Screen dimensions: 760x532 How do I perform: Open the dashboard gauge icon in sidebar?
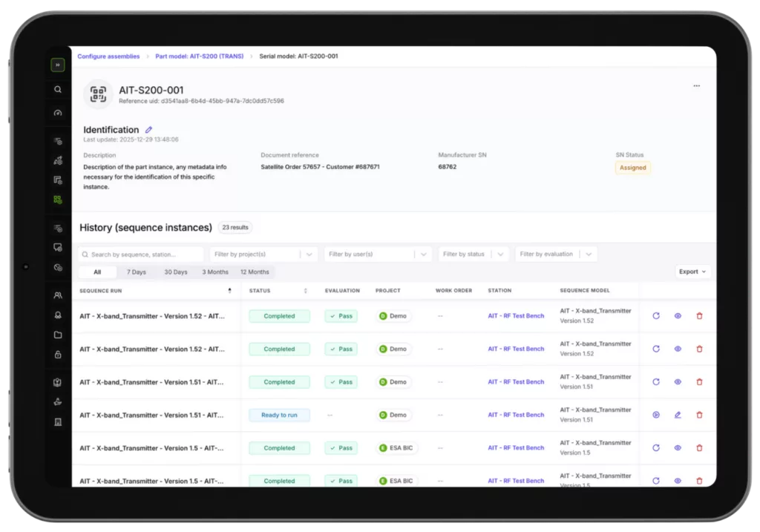(x=58, y=113)
